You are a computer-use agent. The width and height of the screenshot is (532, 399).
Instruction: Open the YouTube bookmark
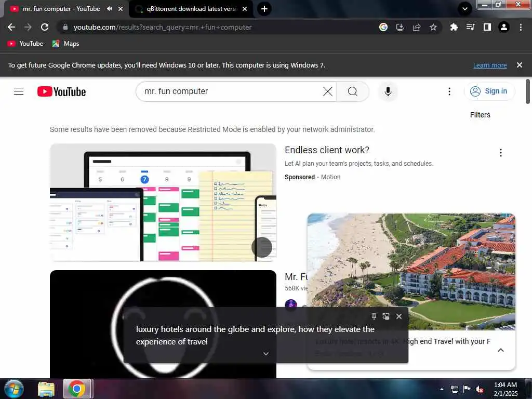click(25, 44)
